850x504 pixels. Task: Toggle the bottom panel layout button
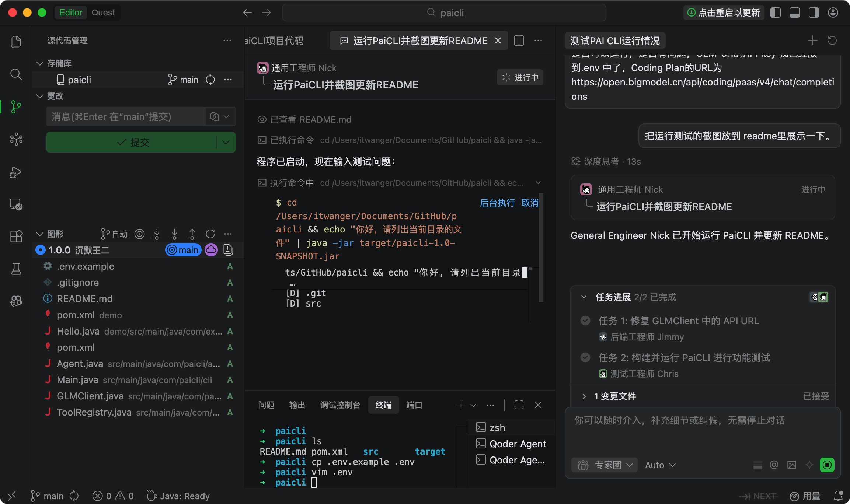[794, 13]
